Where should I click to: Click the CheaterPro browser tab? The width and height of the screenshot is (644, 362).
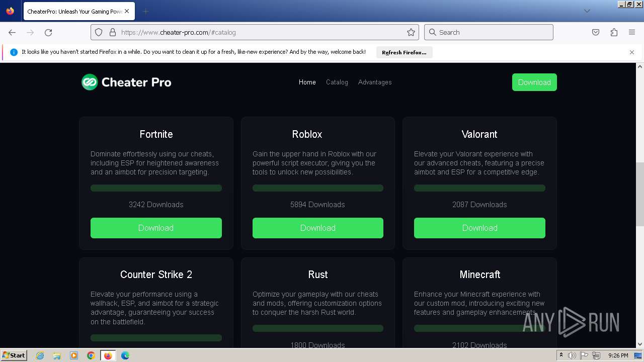78,11
